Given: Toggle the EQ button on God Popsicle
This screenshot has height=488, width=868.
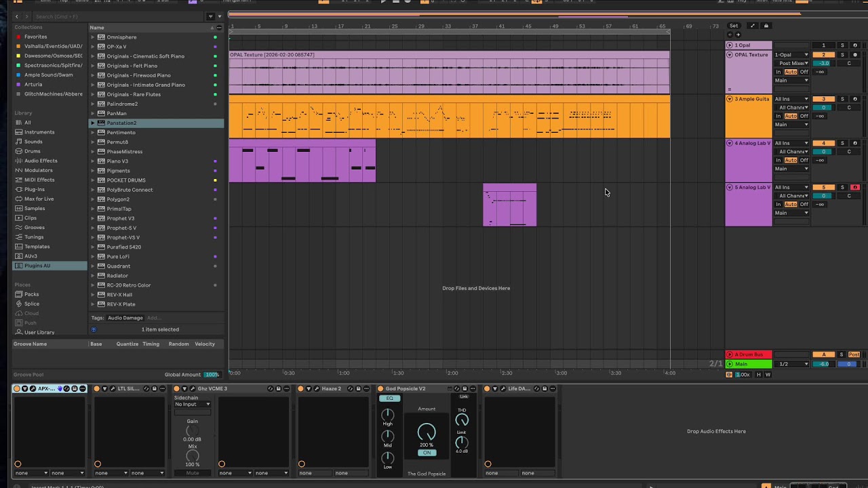Looking at the screenshot, I should [389, 399].
